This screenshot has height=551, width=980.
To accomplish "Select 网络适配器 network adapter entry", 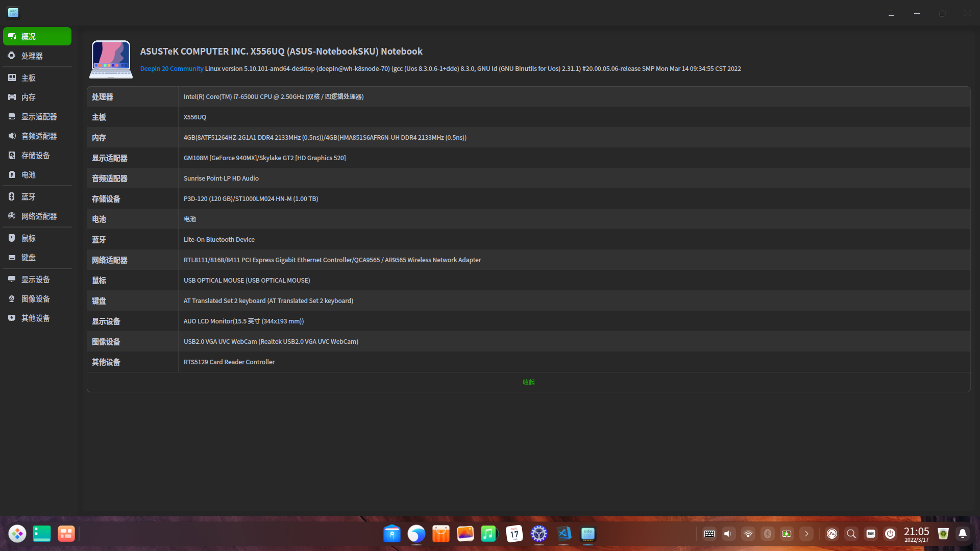I will pos(39,216).
